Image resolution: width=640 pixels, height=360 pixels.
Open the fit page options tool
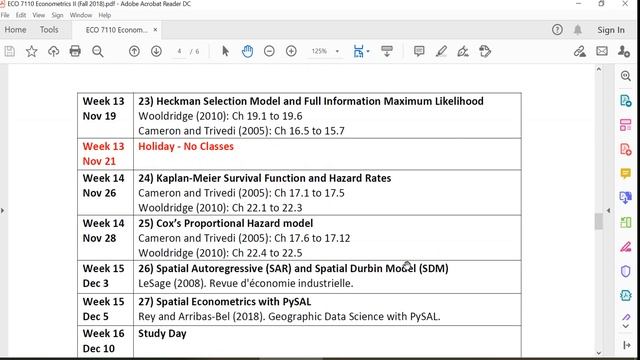(x=361, y=51)
